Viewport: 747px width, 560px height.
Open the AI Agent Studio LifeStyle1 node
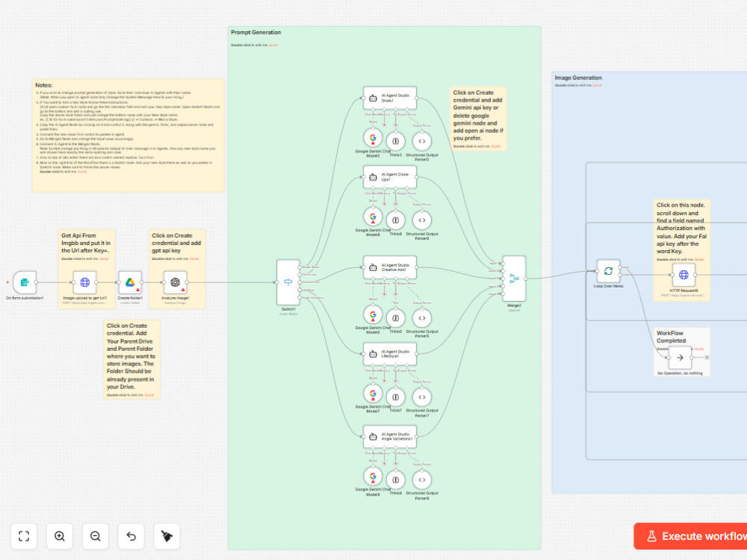tap(390, 354)
